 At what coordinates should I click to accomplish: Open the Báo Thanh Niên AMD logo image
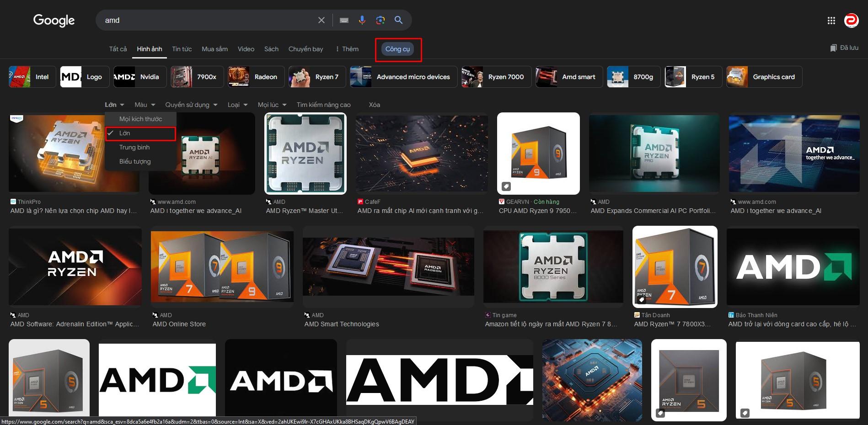coord(793,267)
